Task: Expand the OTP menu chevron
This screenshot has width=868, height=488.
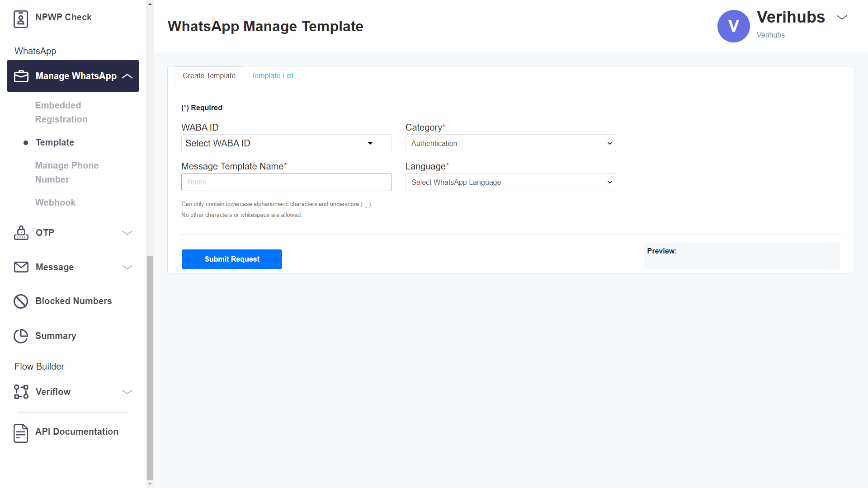Action: tap(127, 233)
